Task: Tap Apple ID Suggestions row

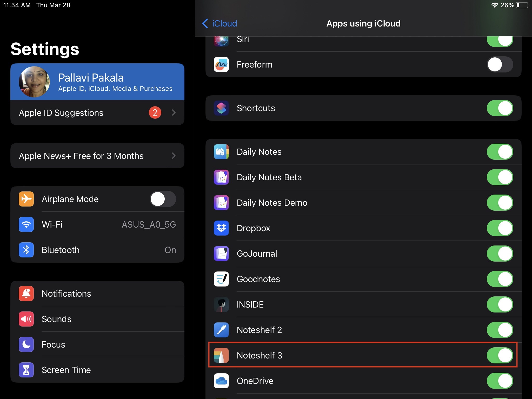Action: pos(97,112)
